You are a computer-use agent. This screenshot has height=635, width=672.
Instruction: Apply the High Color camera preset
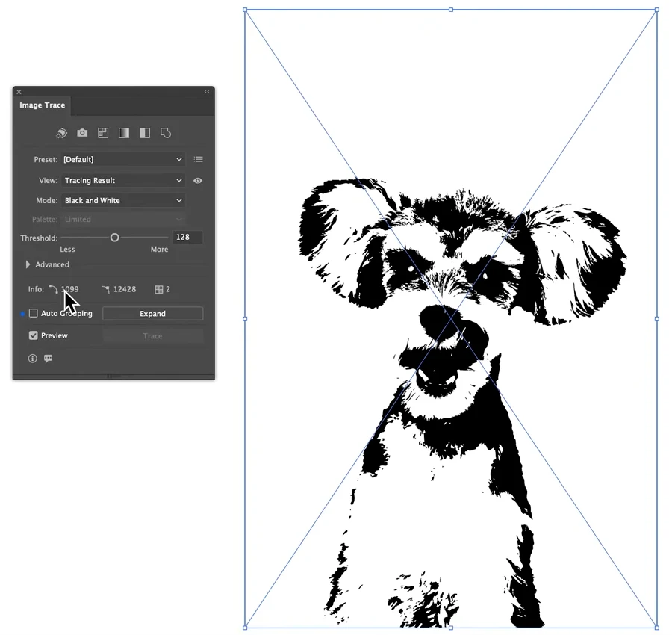click(x=82, y=133)
